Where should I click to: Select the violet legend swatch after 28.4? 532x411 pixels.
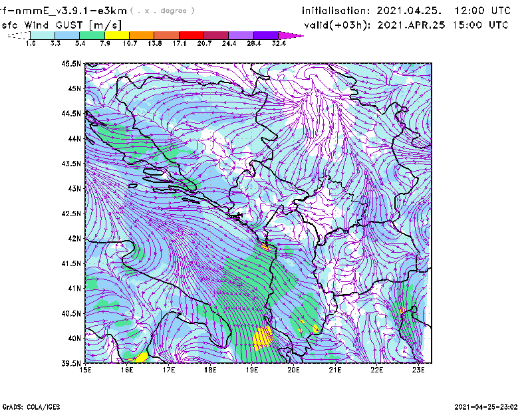click(x=266, y=35)
